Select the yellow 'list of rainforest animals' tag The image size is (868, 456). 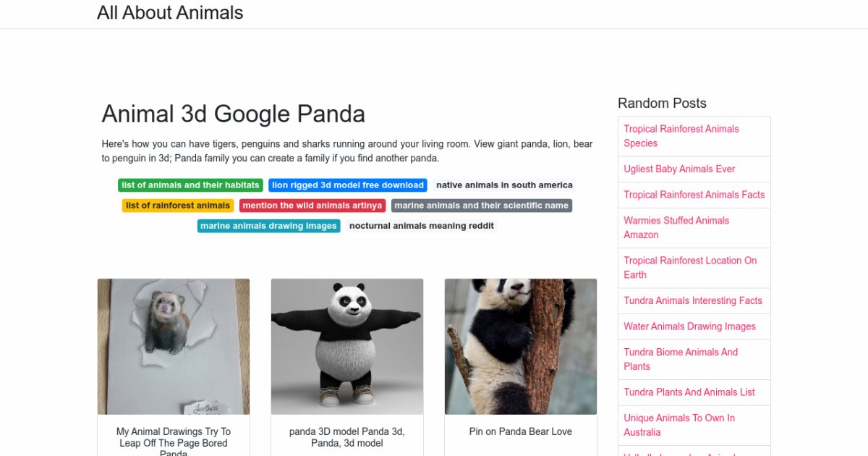coord(178,206)
